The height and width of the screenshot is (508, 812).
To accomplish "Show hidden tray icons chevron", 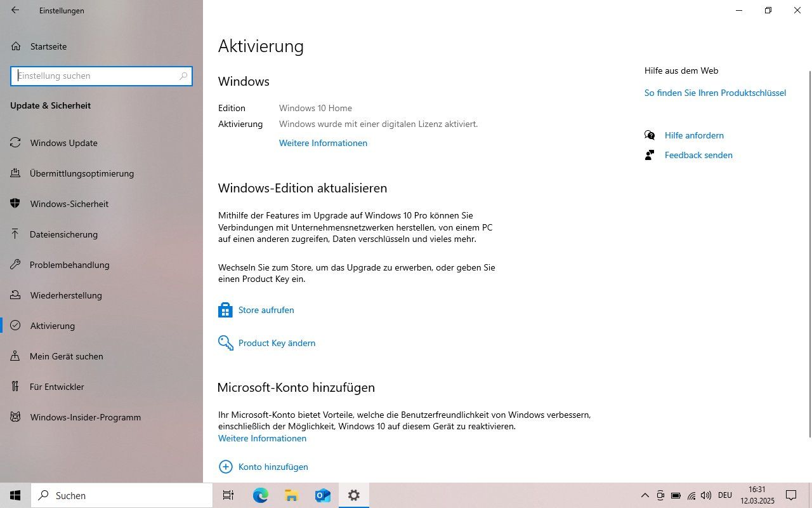I will point(645,495).
